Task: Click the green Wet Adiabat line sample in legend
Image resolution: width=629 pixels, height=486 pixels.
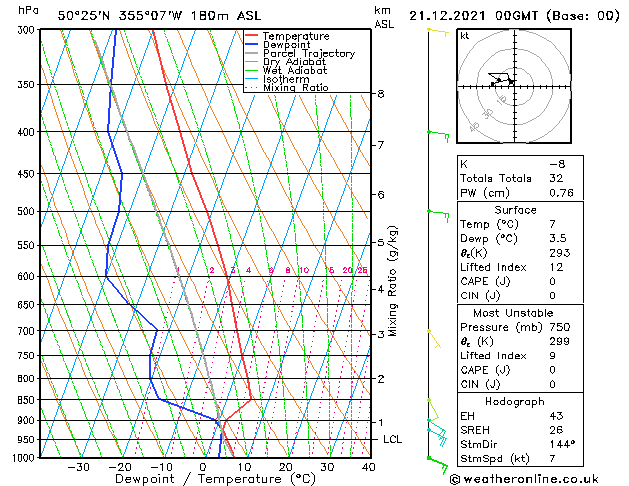Action: click(252, 70)
